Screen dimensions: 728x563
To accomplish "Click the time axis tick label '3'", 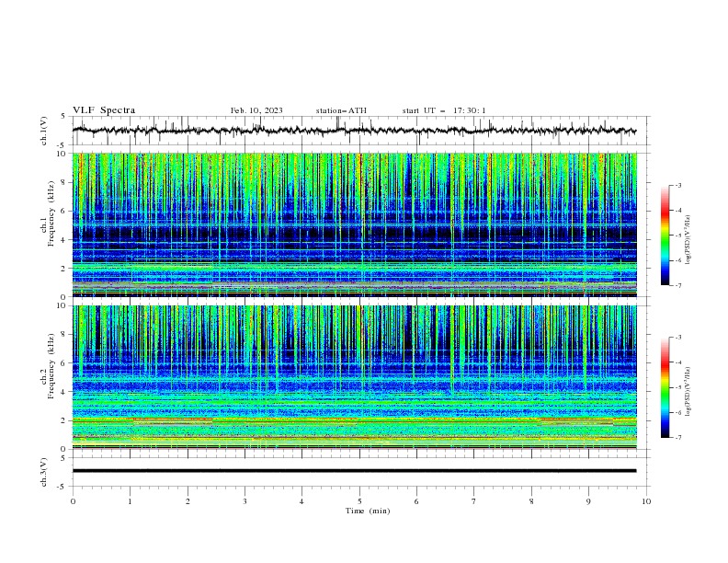I will click(245, 501).
